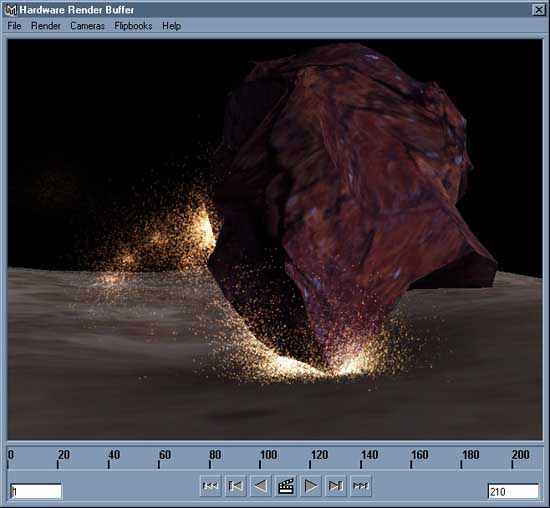Viewport: 550px width, 508px height.
Task: Open the Flipbooks menu
Action: pos(133,26)
